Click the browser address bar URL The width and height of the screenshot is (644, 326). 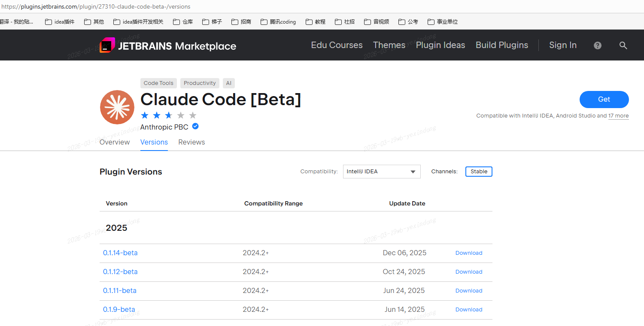point(96,7)
